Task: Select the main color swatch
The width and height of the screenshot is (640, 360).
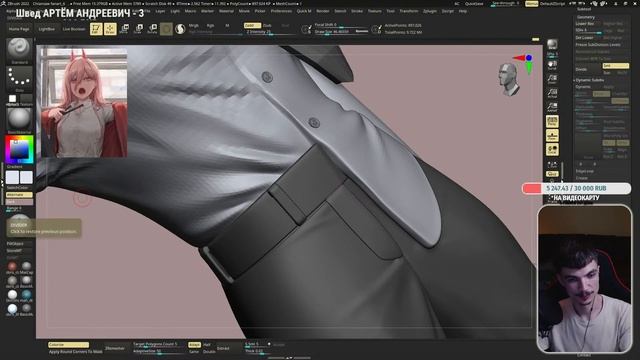Action: 12,178
